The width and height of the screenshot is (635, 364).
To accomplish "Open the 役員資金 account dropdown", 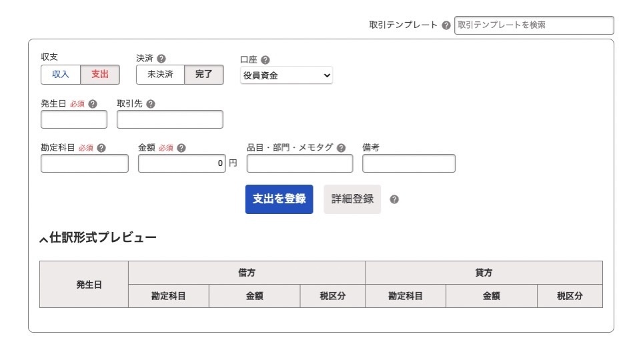I will (286, 75).
